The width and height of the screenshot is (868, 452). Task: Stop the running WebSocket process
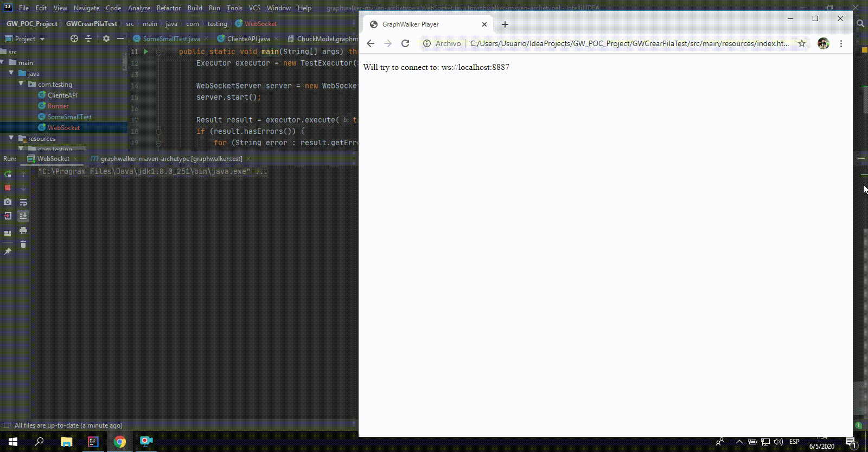tap(8, 188)
